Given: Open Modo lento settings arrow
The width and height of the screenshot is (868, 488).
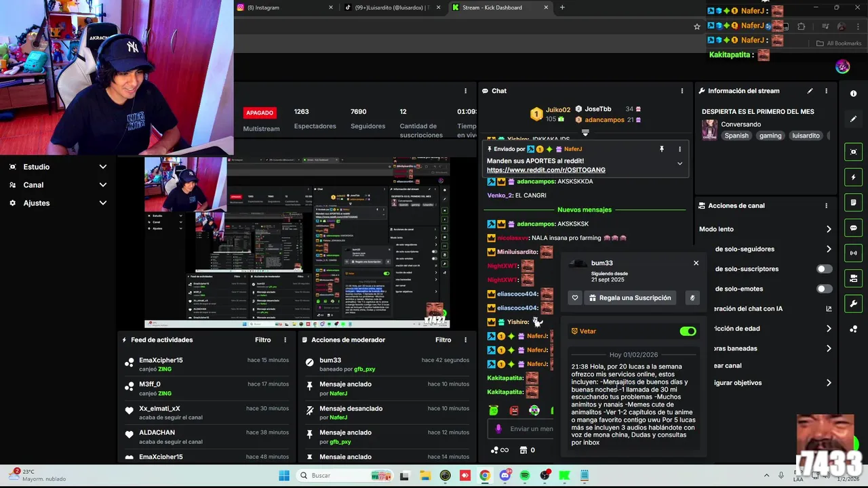Looking at the screenshot, I should 829,229.
